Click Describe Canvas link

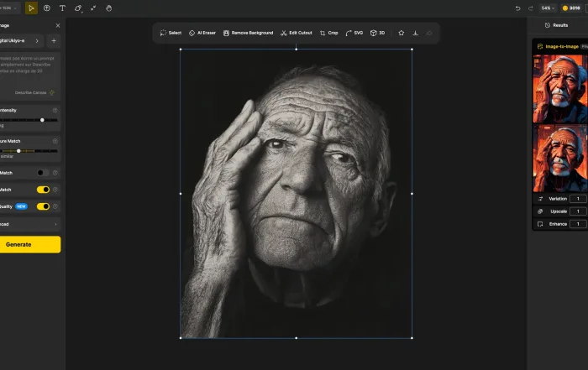[30, 92]
